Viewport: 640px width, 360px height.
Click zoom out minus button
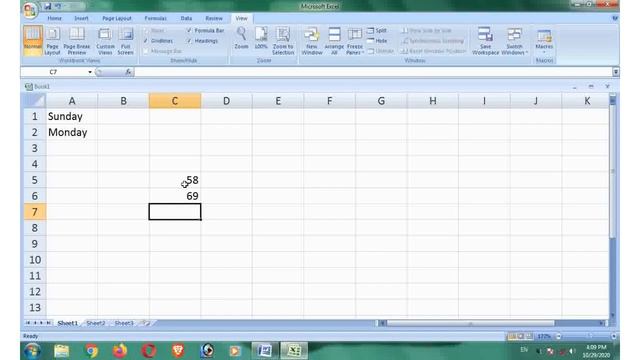pos(558,336)
